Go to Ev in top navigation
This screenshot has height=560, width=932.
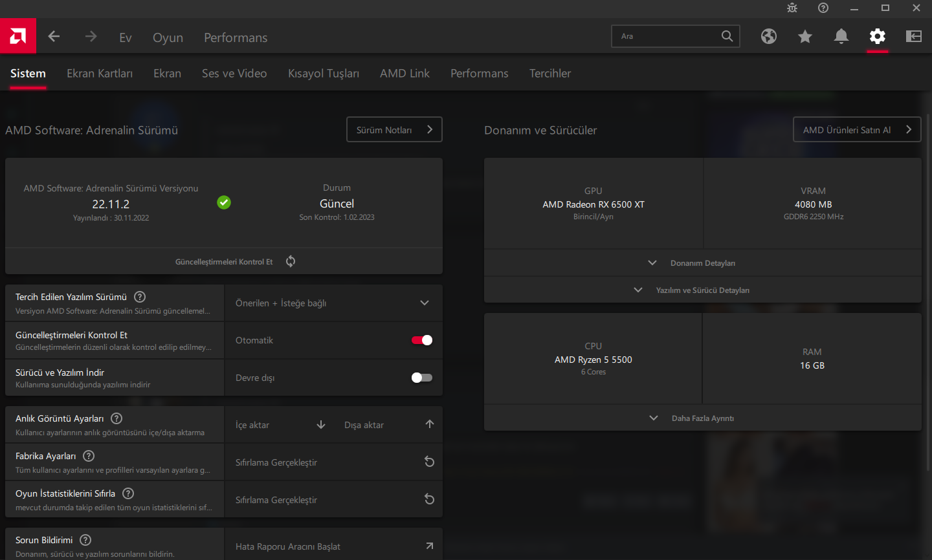126,38
